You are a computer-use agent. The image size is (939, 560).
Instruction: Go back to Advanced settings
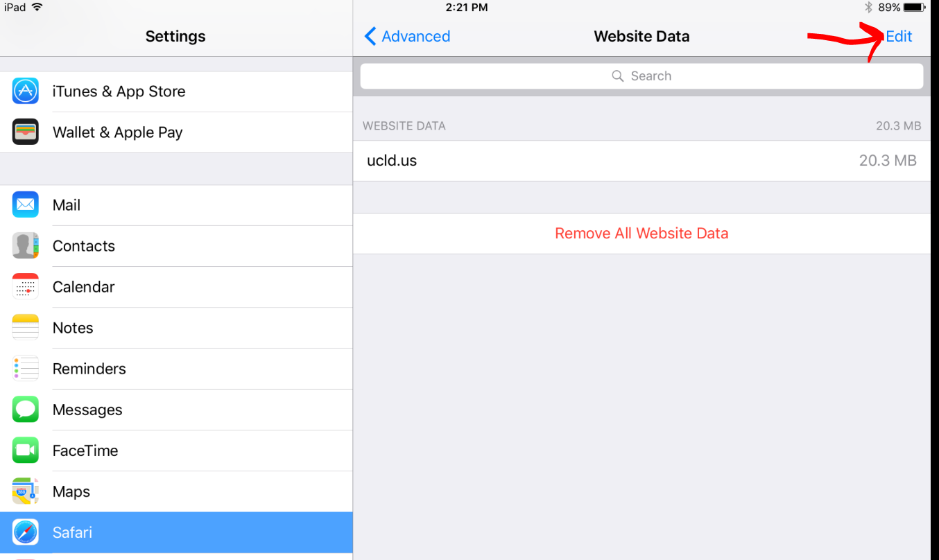click(x=408, y=37)
